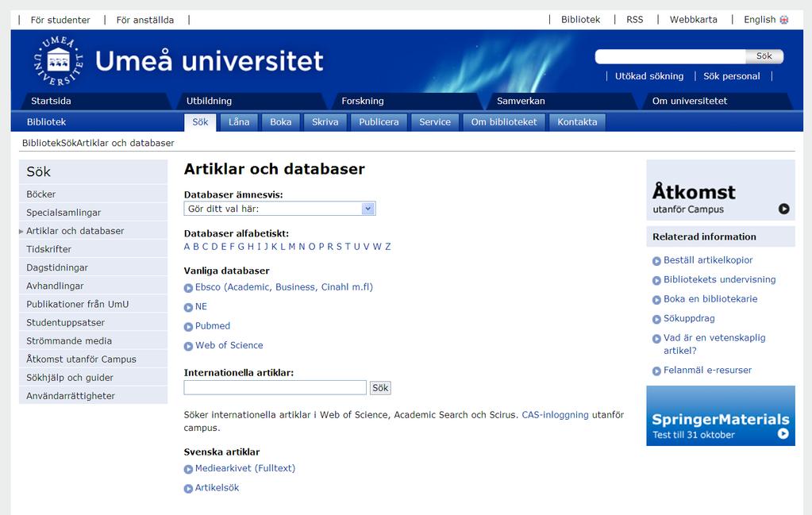
Task: Click the bullet icon beside Mediearkivet
Action: click(188, 469)
